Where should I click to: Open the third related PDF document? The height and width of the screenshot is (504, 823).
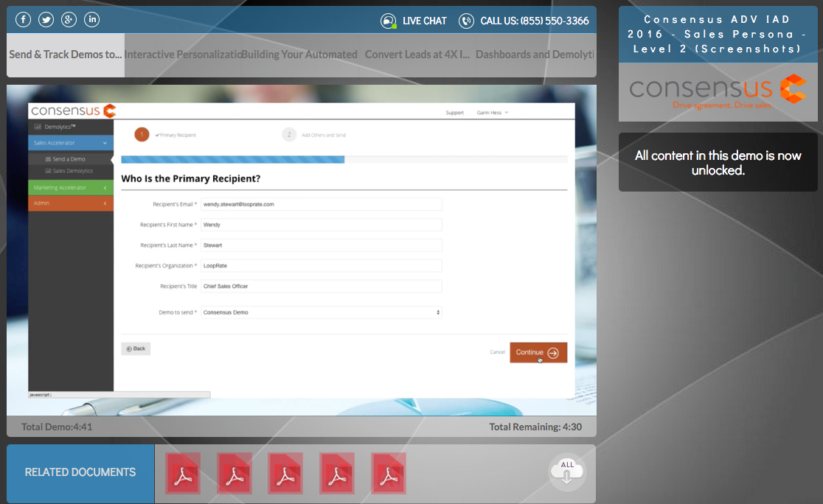[x=285, y=474]
